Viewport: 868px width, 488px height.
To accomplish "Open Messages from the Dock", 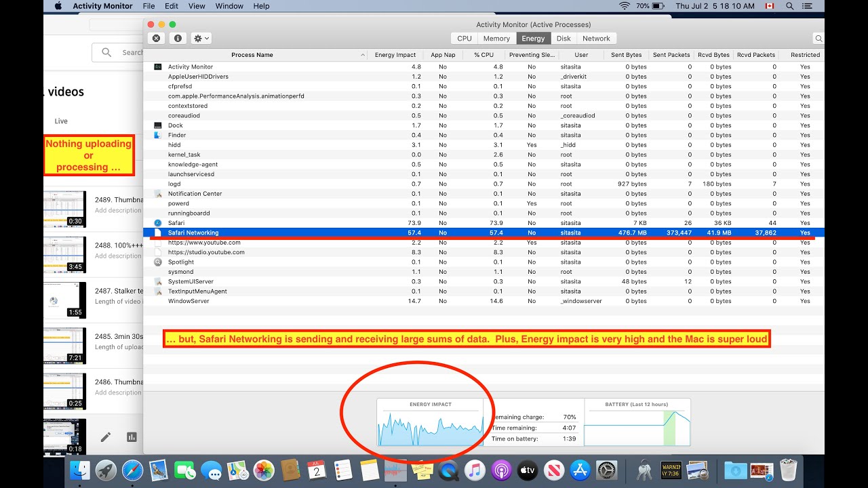I will [x=211, y=470].
